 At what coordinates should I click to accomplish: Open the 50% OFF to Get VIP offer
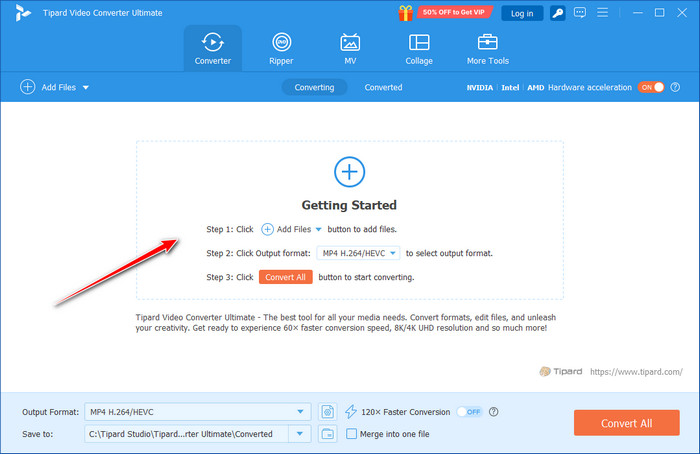pyautogui.click(x=454, y=12)
